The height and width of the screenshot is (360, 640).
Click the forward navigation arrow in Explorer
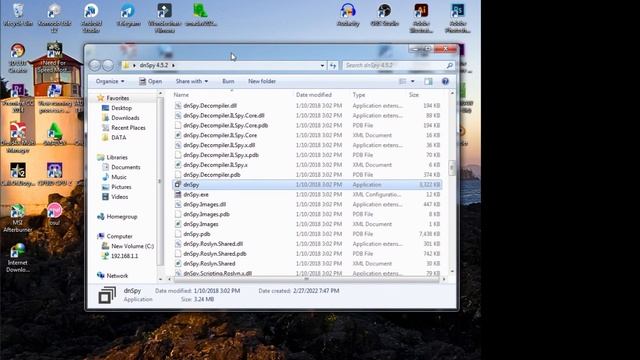(108, 65)
